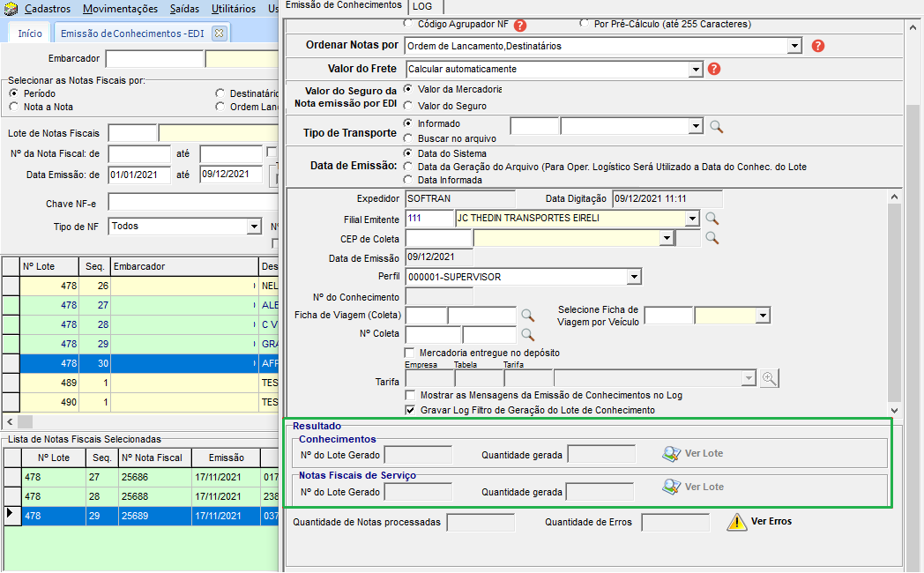This screenshot has width=924, height=573.
Task: Click the Embarcador code input field
Action: (x=154, y=58)
